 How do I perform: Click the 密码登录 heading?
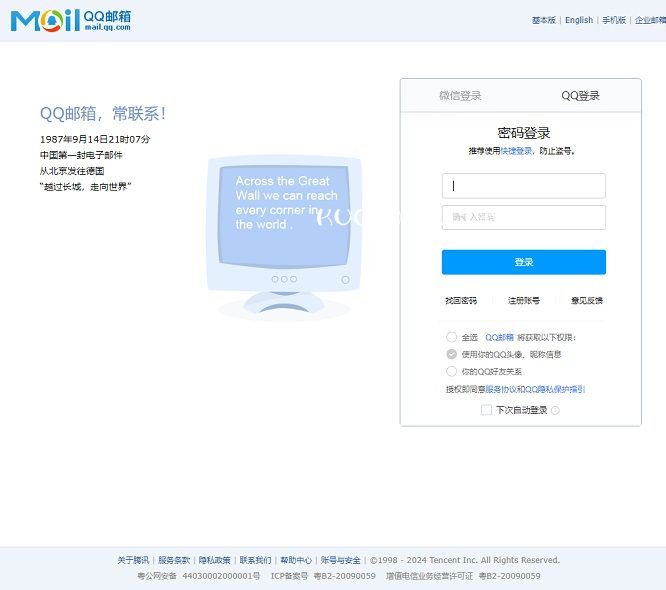point(524,133)
